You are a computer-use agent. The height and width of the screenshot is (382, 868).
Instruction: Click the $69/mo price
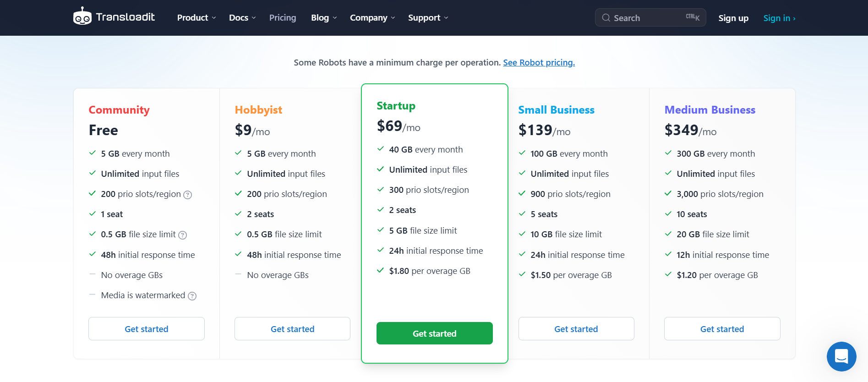(x=399, y=126)
